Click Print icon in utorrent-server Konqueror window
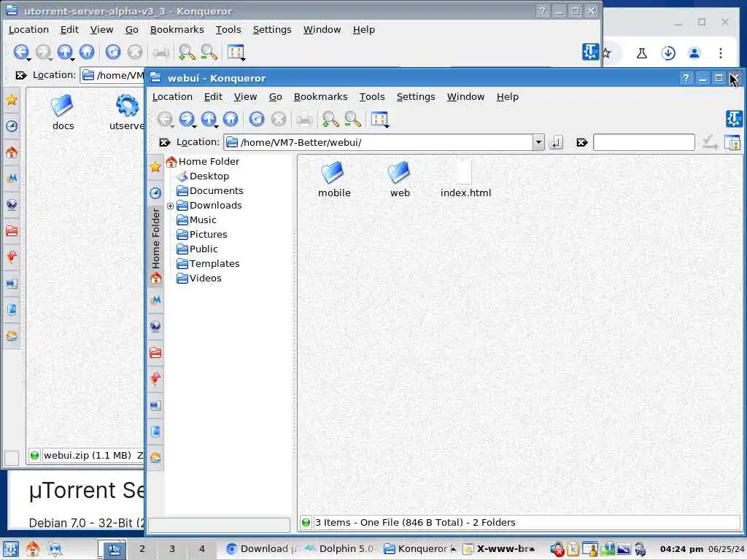Image resolution: width=747 pixels, height=560 pixels. [161, 52]
